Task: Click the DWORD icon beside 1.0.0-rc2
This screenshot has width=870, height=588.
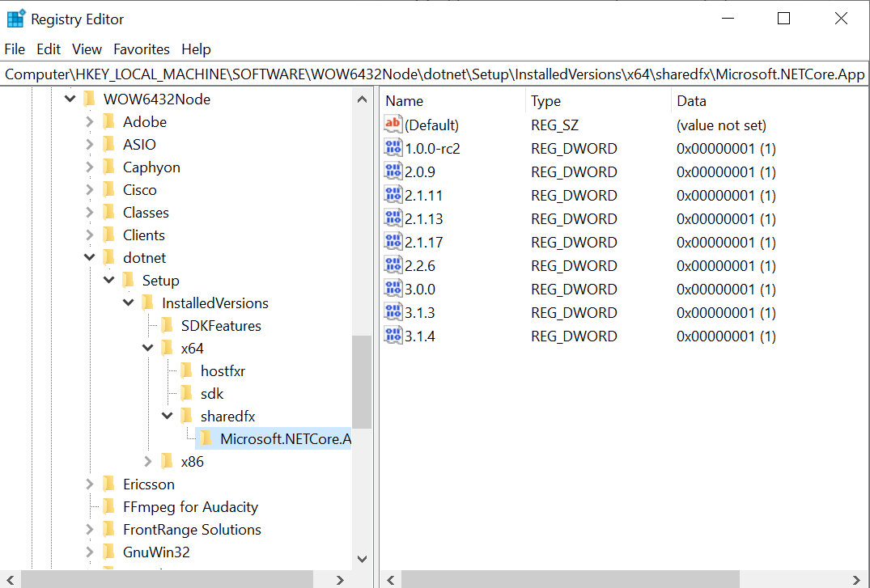Action: coord(393,147)
